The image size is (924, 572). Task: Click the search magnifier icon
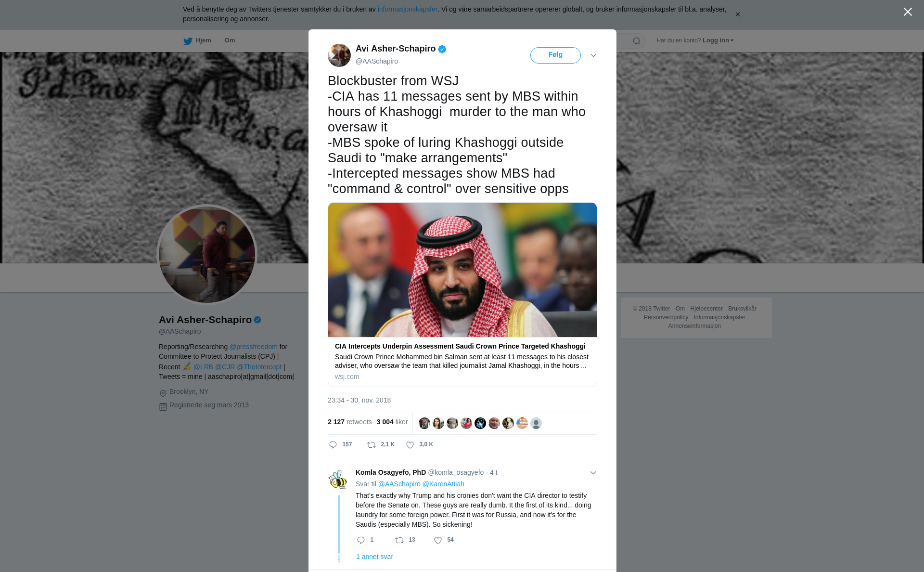[636, 41]
